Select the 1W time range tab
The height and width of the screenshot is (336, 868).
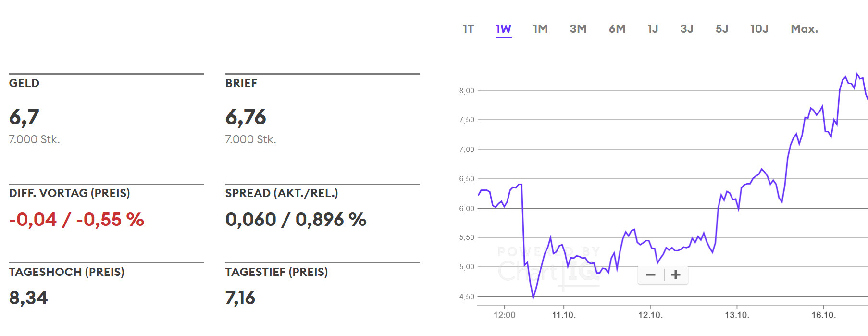(x=504, y=29)
